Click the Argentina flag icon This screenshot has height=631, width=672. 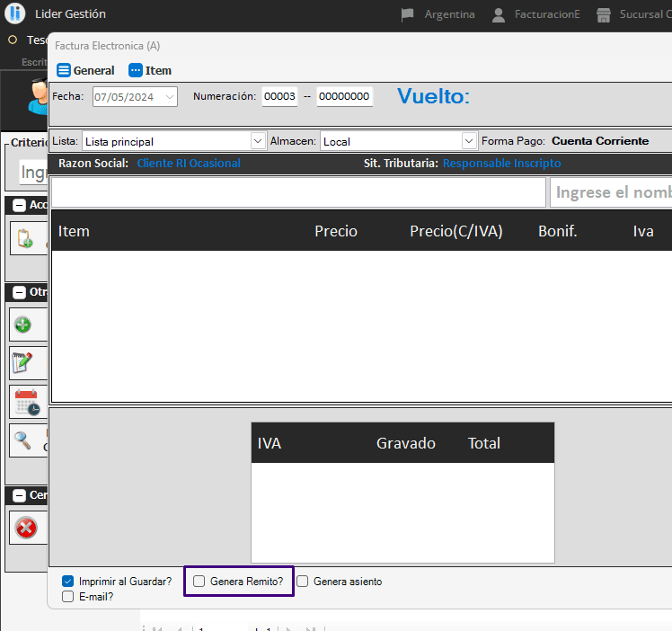click(x=408, y=14)
